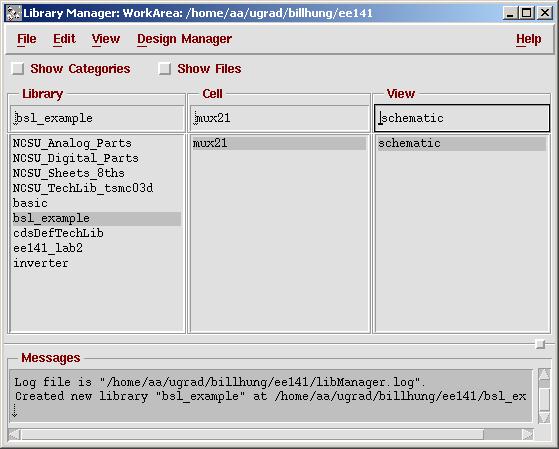The height and width of the screenshot is (449, 559).
Task: Select the schematic view in list
Action: coord(462,143)
